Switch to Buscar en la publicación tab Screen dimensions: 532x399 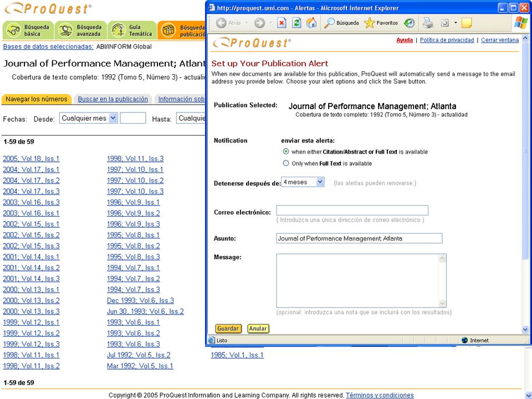pos(112,99)
